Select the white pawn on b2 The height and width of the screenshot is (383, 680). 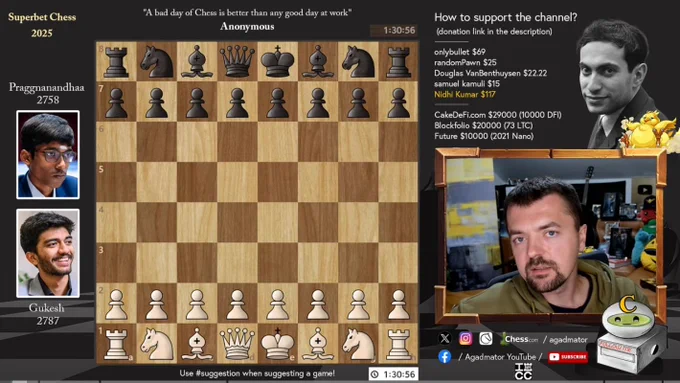(157, 304)
